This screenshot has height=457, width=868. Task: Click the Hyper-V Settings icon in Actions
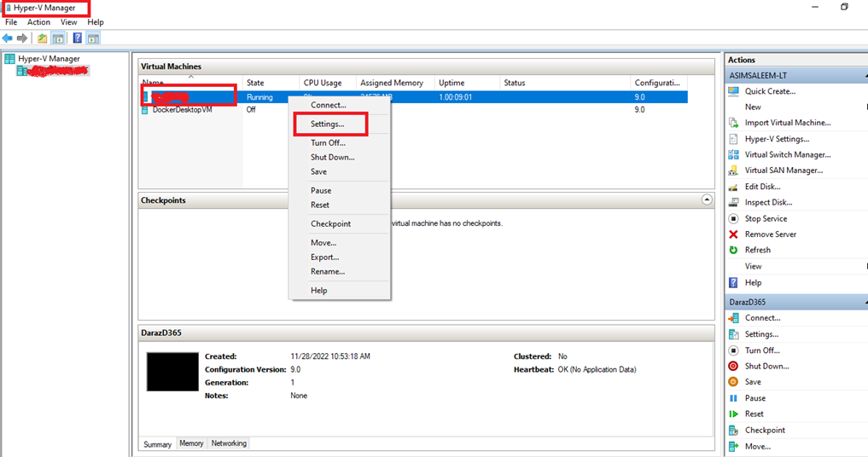pyautogui.click(x=733, y=139)
